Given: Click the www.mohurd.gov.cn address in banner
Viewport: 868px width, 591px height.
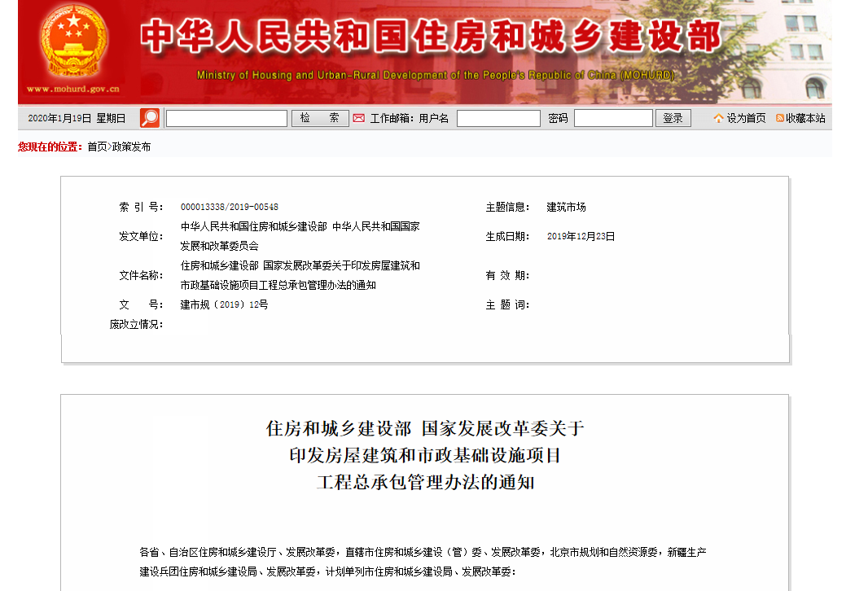Looking at the screenshot, I should click(x=72, y=90).
